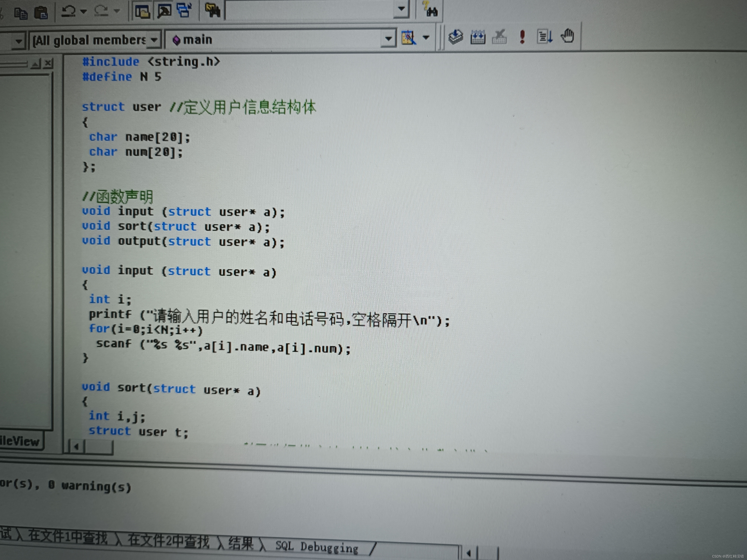The height and width of the screenshot is (560, 747).
Task: Click the editor horizontal scroll left arrow
Action: (76, 447)
